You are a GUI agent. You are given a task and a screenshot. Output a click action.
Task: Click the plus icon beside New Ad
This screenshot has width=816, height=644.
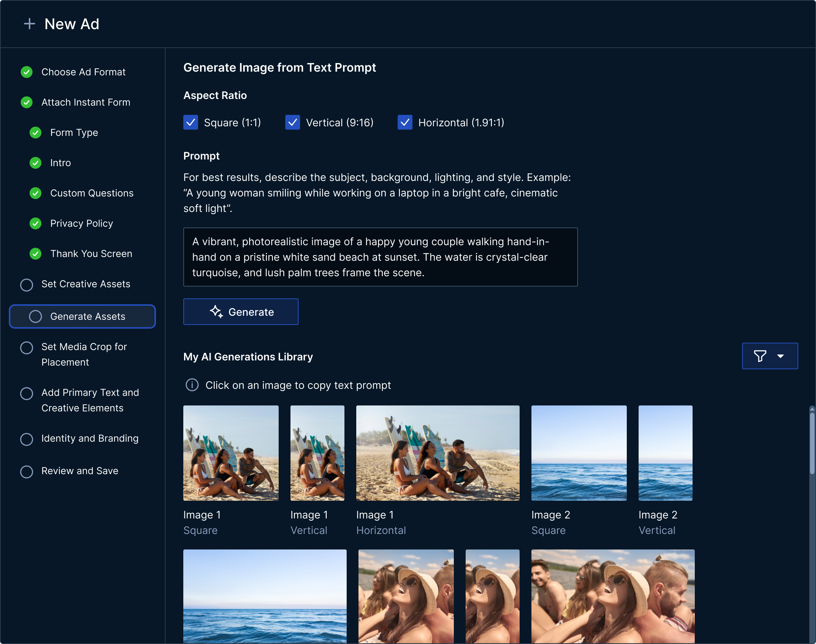[30, 23]
